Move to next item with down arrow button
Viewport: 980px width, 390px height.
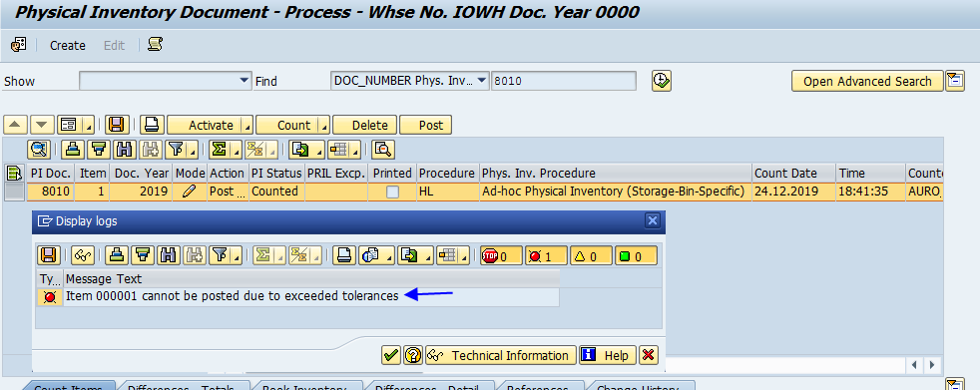[x=42, y=125]
